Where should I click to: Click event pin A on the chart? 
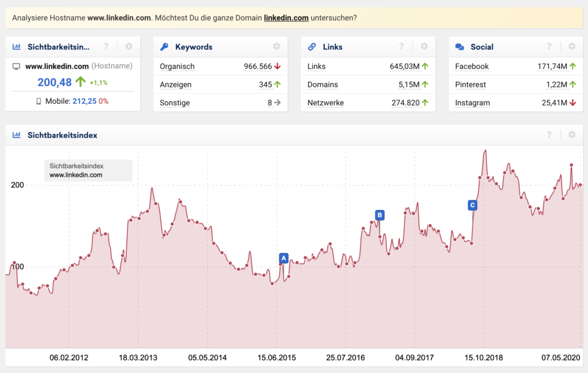point(283,258)
